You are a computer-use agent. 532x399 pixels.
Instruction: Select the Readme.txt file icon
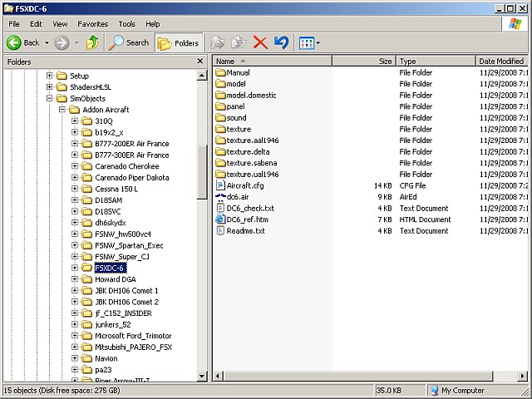220,231
